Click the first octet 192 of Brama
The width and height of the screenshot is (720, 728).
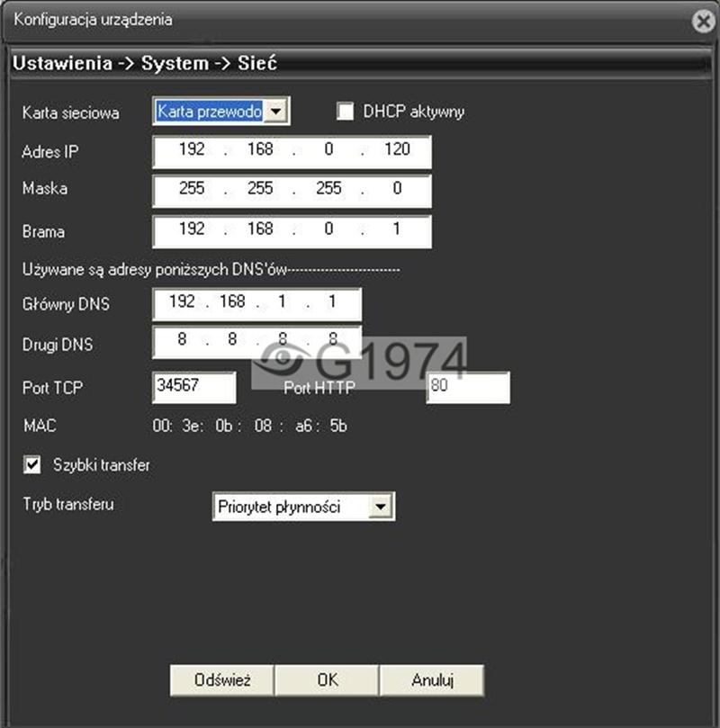[192, 229]
